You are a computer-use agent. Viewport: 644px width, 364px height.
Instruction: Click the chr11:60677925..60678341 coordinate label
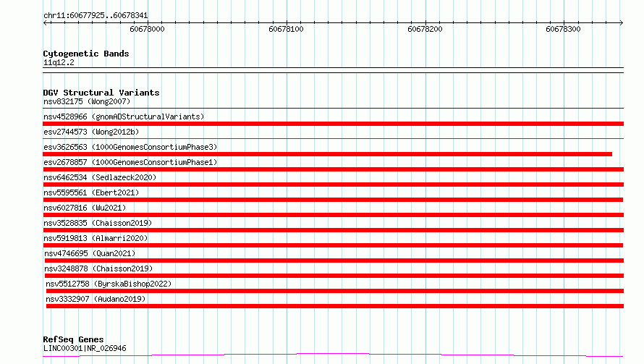coord(96,15)
